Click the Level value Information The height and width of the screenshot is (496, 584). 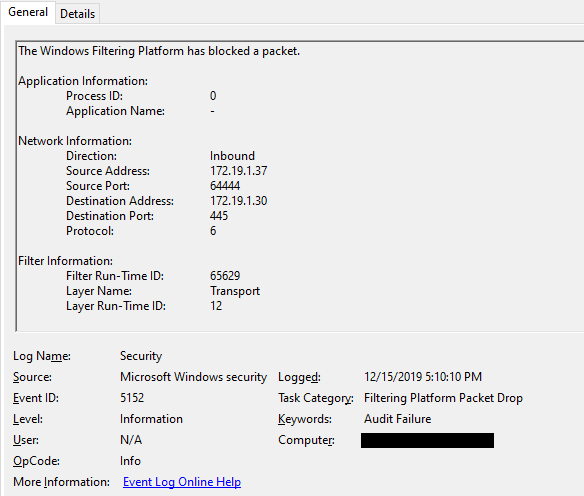[151, 419]
